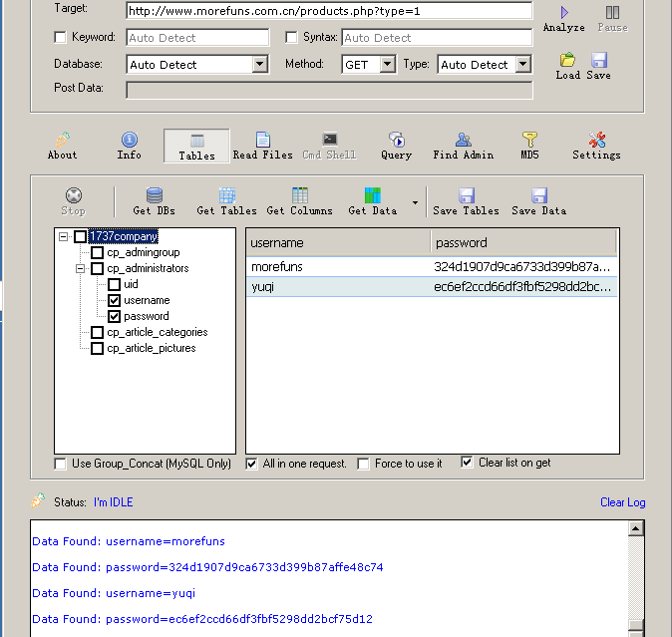Viewport: 672px width, 637px height.
Task: Click the password column header
Action: coord(523,243)
